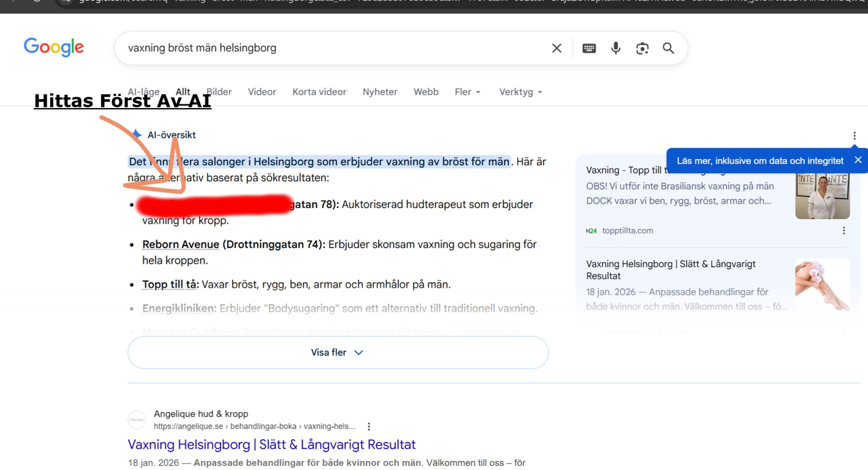
Task: Click the angelique.se breadcrumb URL
Action: pos(254,426)
